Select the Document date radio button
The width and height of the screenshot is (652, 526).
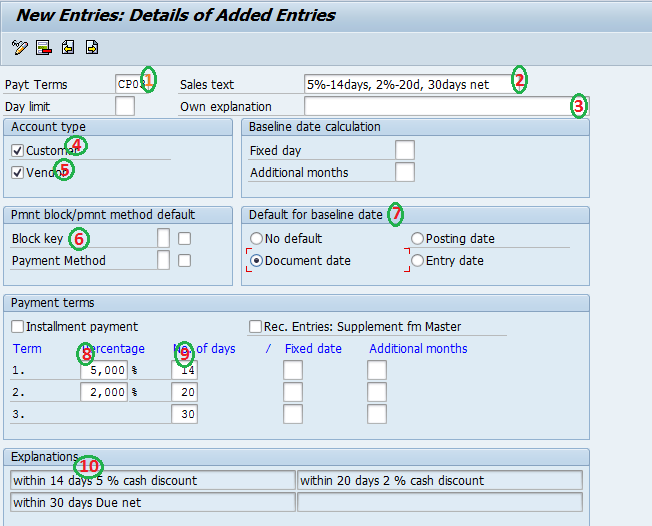point(257,261)
